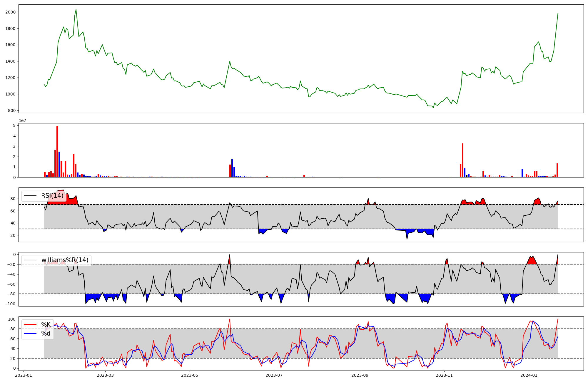Viewport: 588px width, 382px height.
Task: Select the %d legend entry
Action: (46, 334)
